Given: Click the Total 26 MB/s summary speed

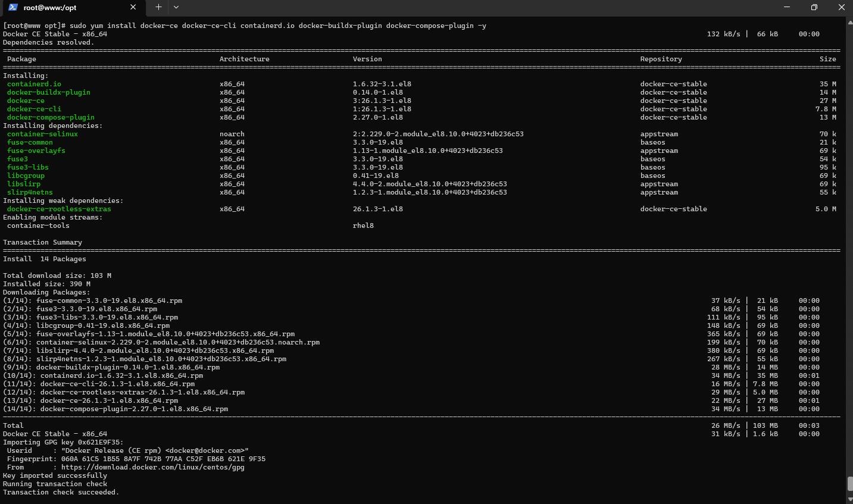Looking at the screenshot, I should 726,425.
